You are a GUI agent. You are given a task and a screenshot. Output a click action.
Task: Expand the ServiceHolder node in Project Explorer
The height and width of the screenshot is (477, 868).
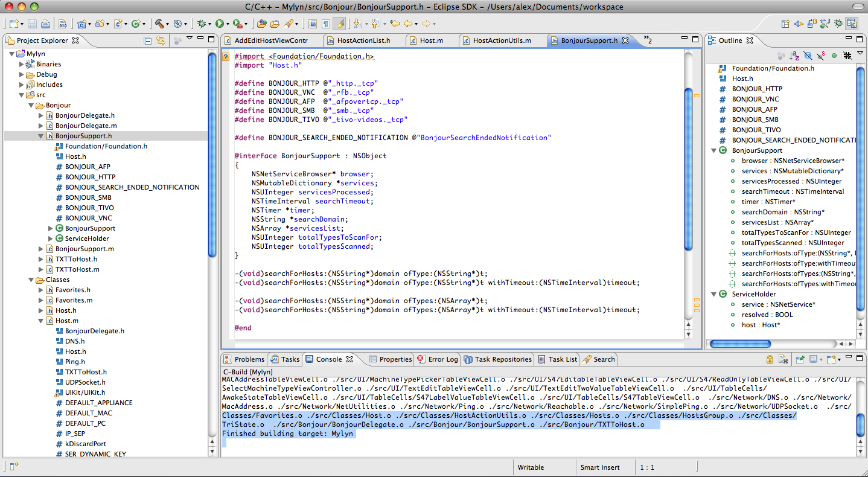click(x=51, y=238)
